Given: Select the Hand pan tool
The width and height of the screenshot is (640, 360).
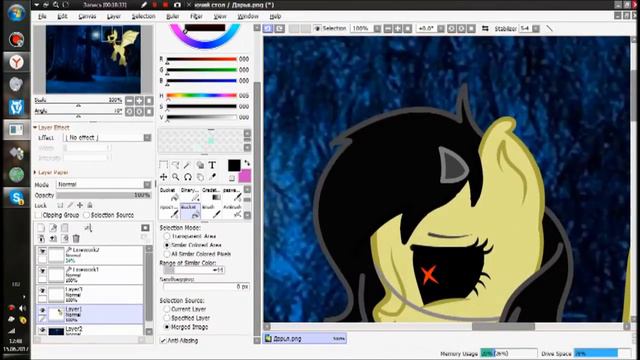Looking at the screenshot, I should click(200, 177).
